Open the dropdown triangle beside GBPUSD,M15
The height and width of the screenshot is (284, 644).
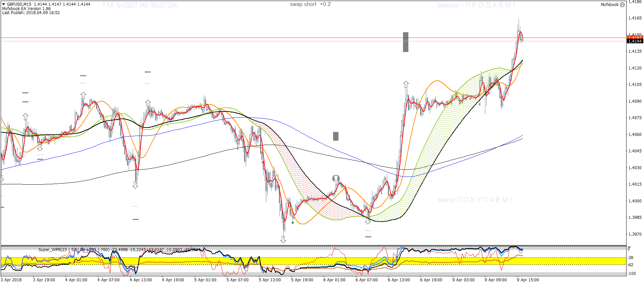(x=4, y=4)
